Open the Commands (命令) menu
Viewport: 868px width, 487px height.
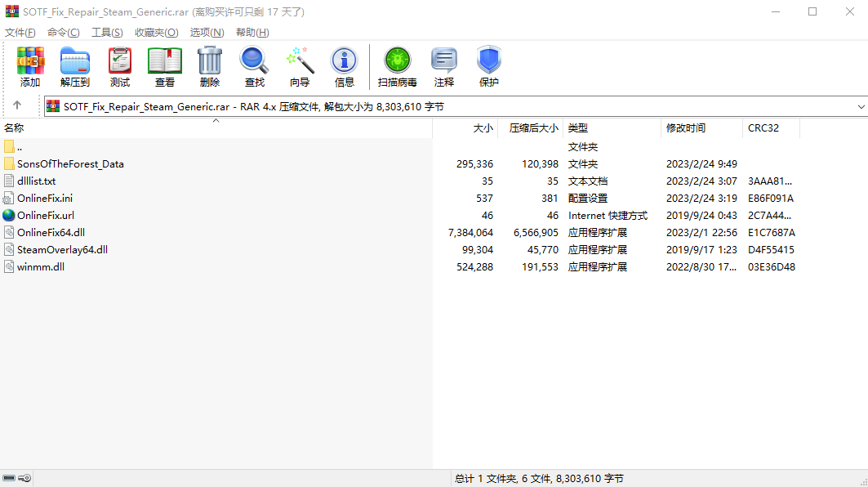(x=64, y=32)
